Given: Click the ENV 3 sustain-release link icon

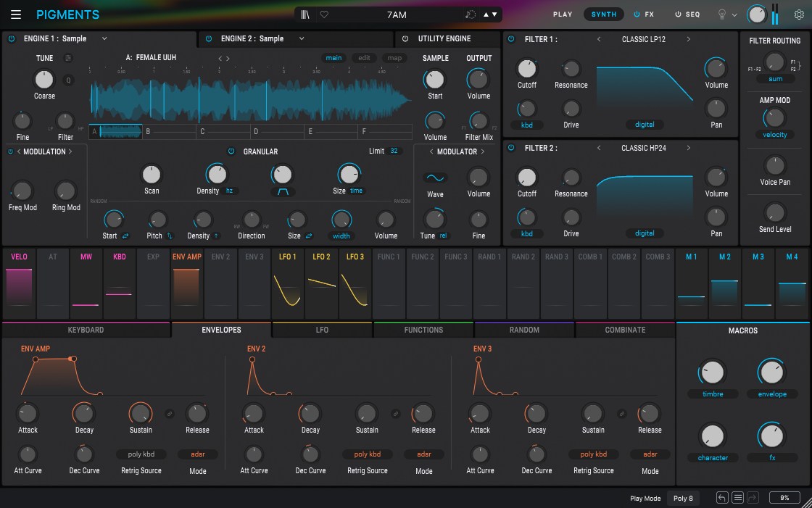Looking at the screenshot, I should click(621, 414).
